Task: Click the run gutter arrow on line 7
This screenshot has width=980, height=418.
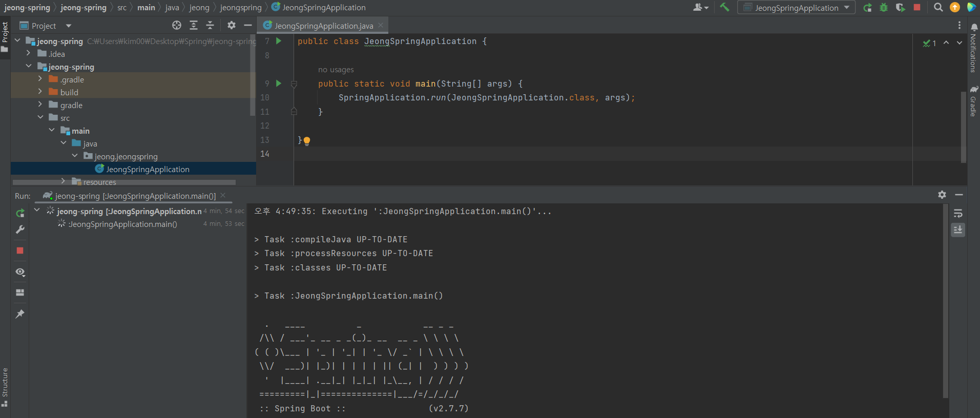Action: pos(279,41)
